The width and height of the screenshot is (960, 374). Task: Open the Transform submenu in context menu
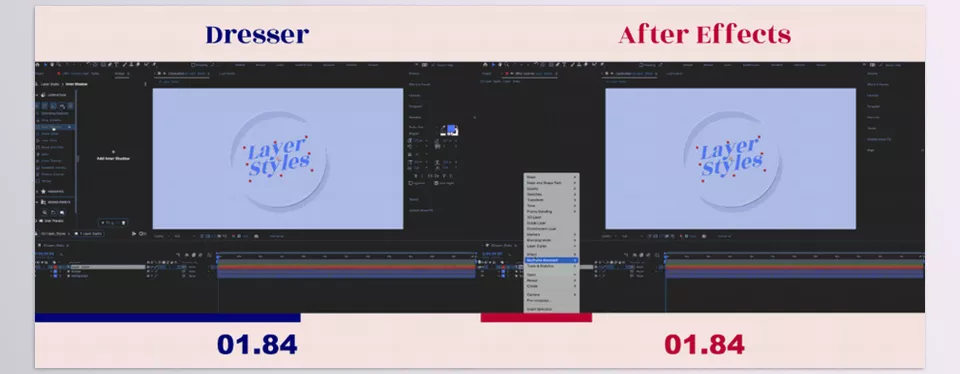(551, 200)
